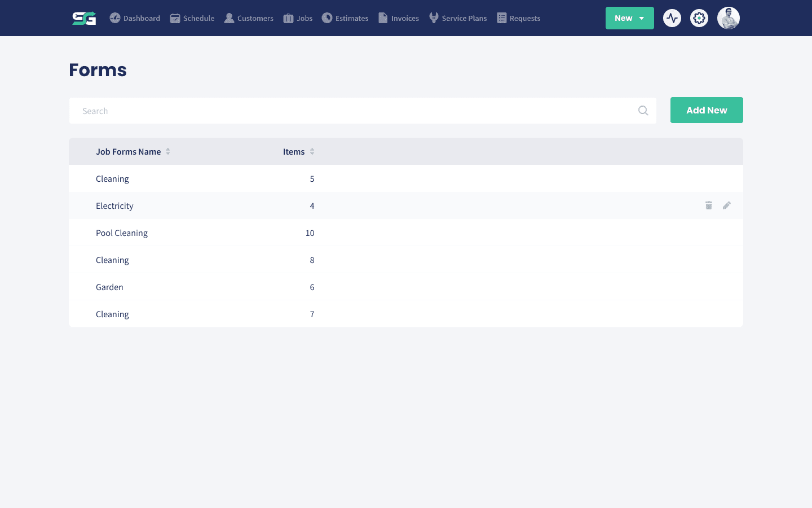
Task: Click the Customers person icon
Action: tap(229, 18)
